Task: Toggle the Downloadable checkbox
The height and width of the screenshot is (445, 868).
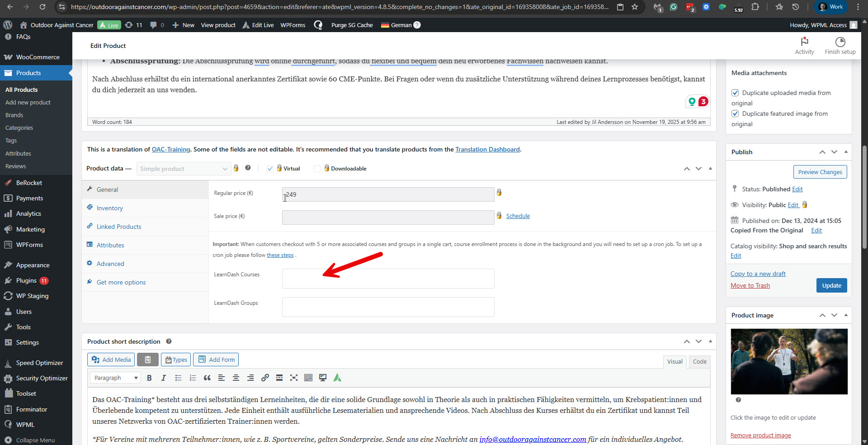Action: 317,169
